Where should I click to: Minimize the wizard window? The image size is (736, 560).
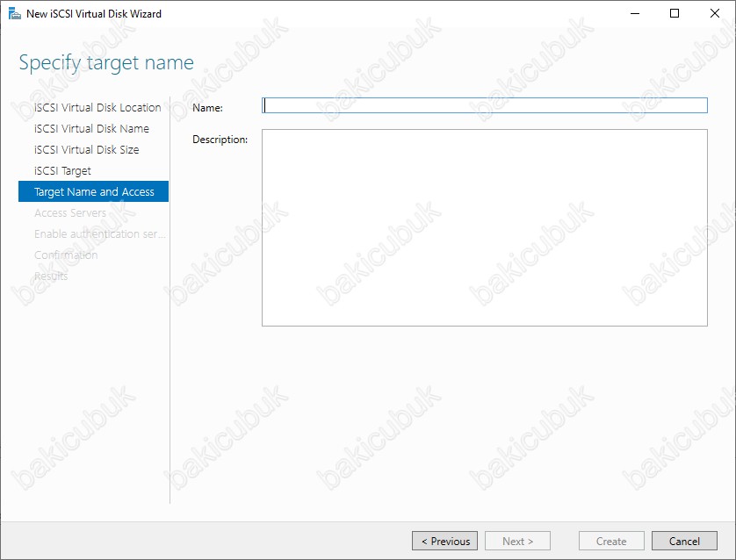[x=635, y=13]
